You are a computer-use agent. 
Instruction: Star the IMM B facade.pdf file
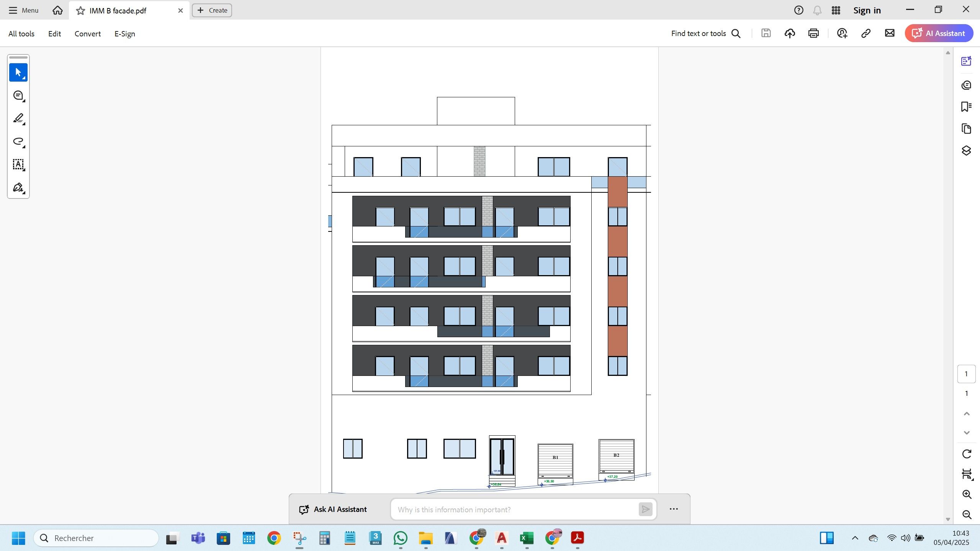[x=80, y=11]
